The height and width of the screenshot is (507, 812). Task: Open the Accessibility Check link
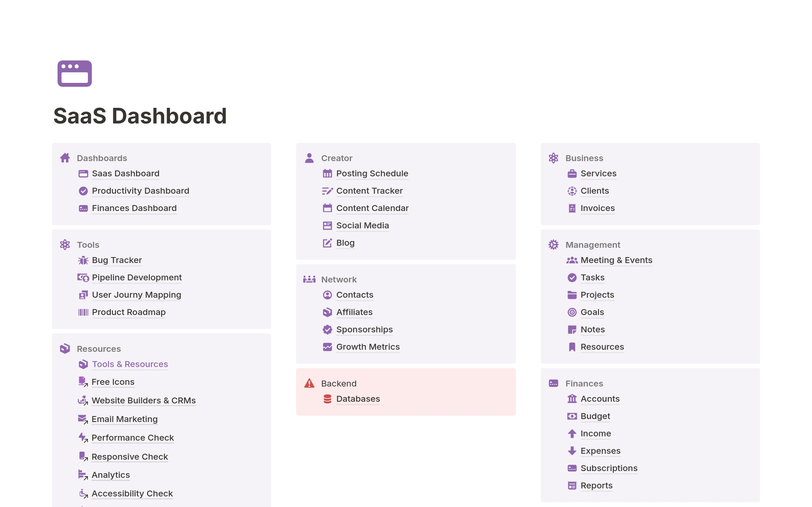[x=133, y=492]
